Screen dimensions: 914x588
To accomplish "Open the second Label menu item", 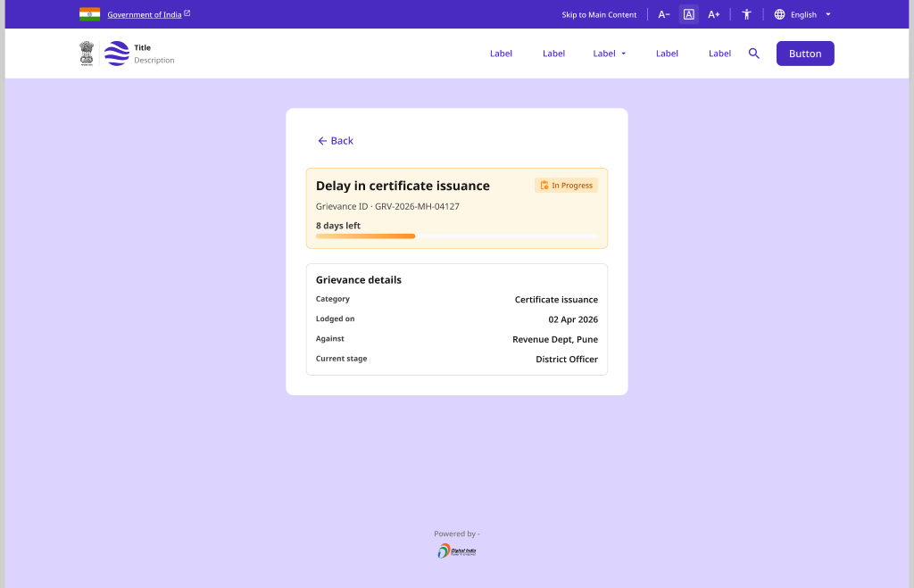I will click(553, 54).
